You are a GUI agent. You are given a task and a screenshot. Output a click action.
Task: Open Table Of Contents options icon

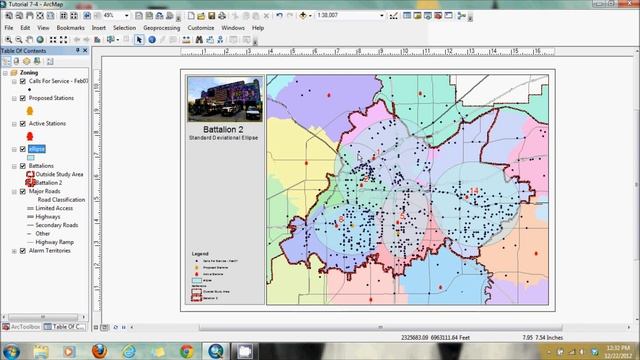pos(50,61)
